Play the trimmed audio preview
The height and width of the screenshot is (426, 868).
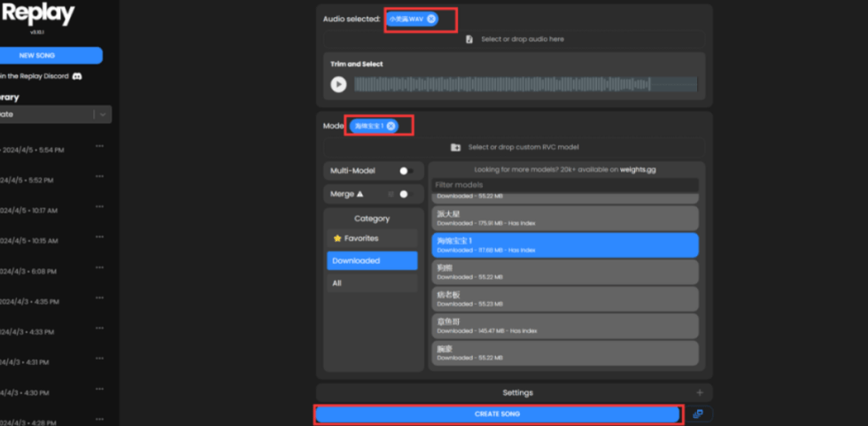click(x=338, y=84)
